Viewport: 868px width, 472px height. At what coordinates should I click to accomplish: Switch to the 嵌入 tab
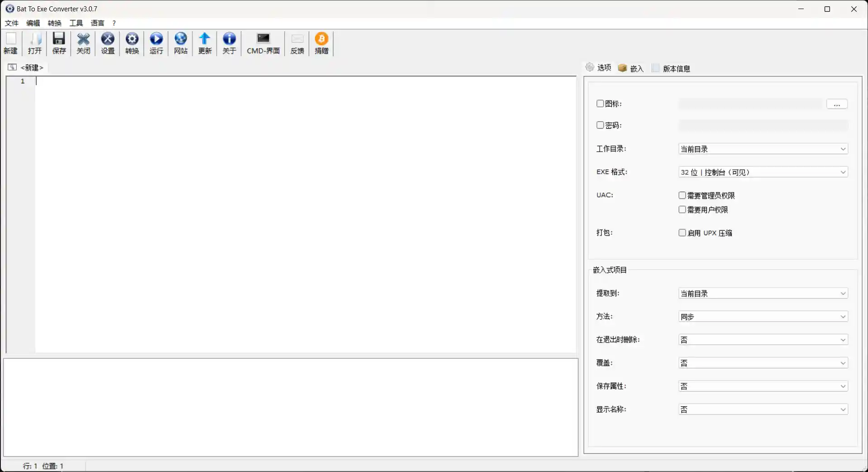pyautogui.click(x=631, y=68)
